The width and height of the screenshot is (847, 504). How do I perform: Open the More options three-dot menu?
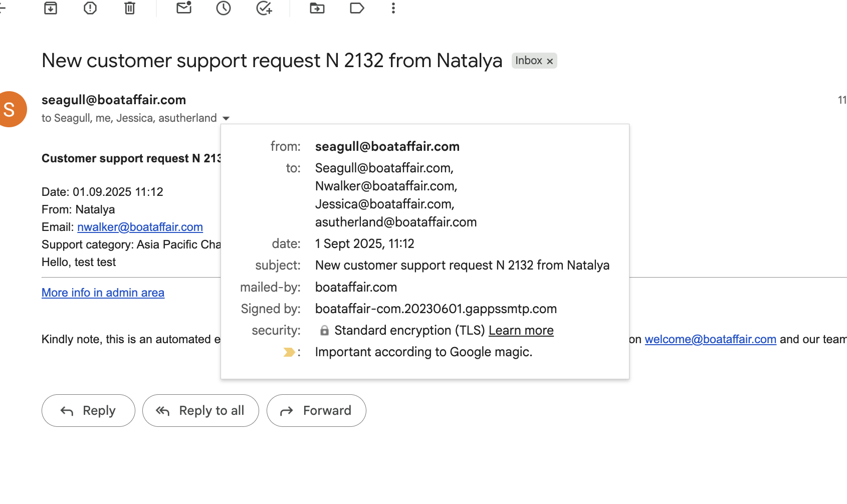[x=393, y=8]
